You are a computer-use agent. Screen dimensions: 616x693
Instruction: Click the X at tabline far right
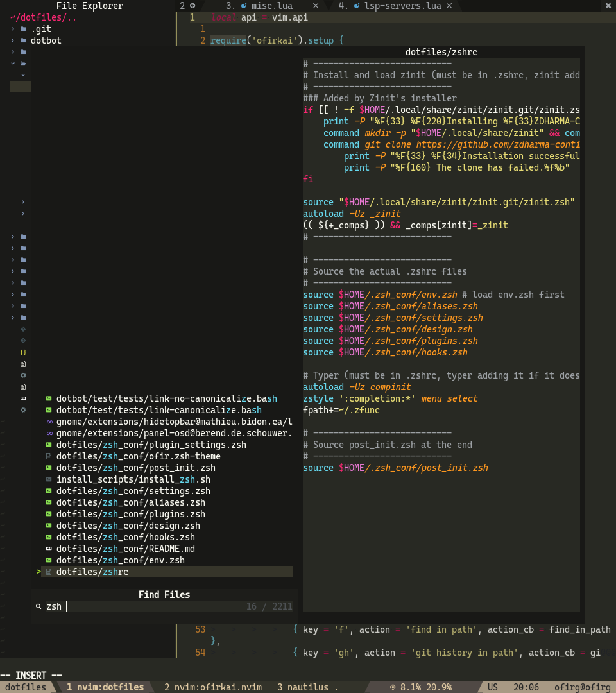pyautogui.click(x=608, y=6)
